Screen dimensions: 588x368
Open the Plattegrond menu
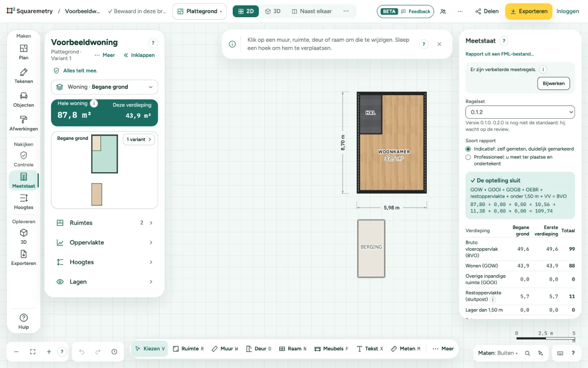point(199,11)
